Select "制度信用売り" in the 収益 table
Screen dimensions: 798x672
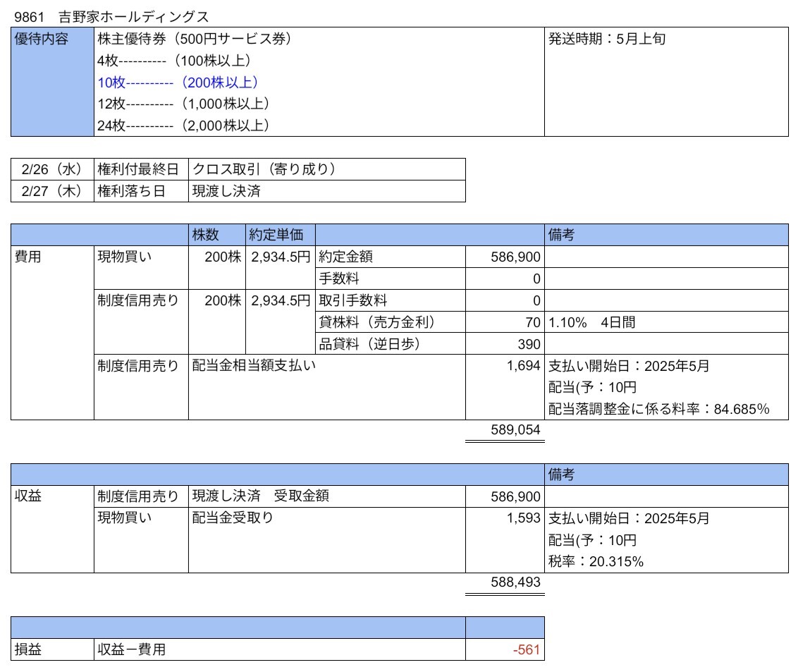(x=138, y=496)
